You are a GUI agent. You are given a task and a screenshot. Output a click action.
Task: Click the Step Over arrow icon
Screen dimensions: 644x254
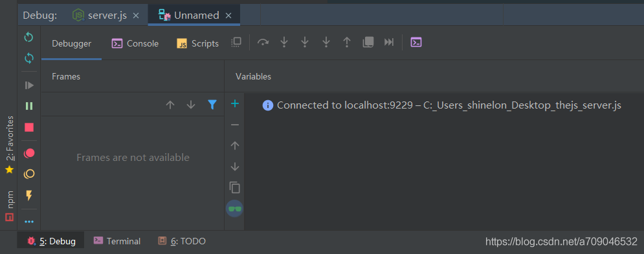[263, 42]
